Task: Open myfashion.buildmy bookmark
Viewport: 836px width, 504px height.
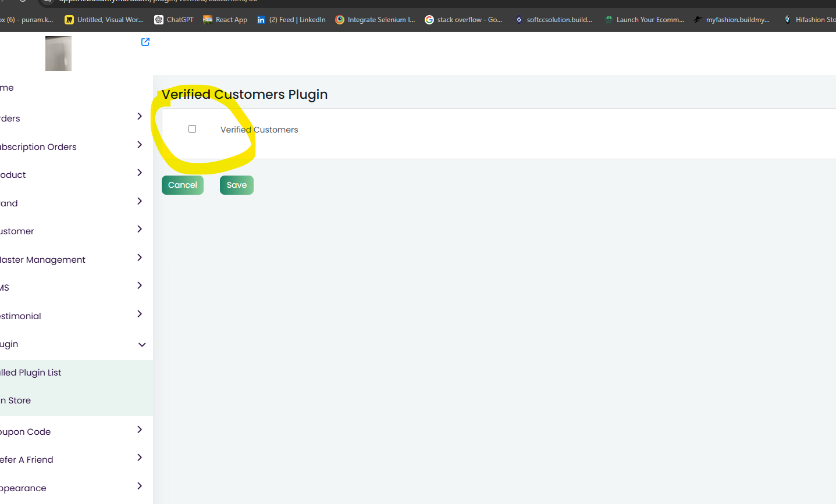Action: 732,20
